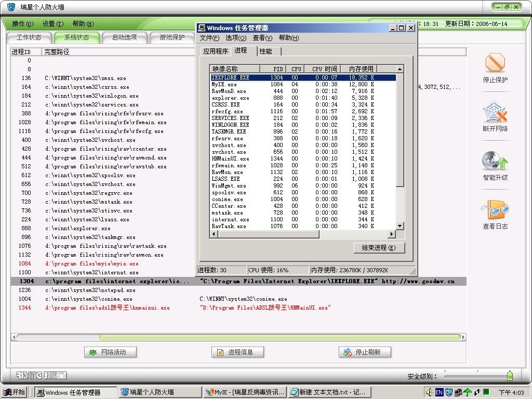Open the 开始 Start button
This screenshot has height=399, width=532.
point(14,392)
